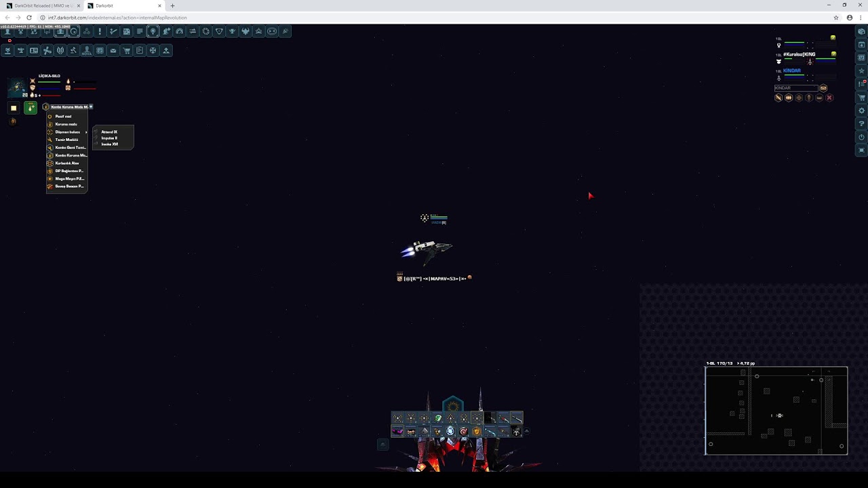Image resolution: width=868 pixels, height=488 pixels.
Task: Select Invoke XVI in submenu
Action: tap(109, 144)
